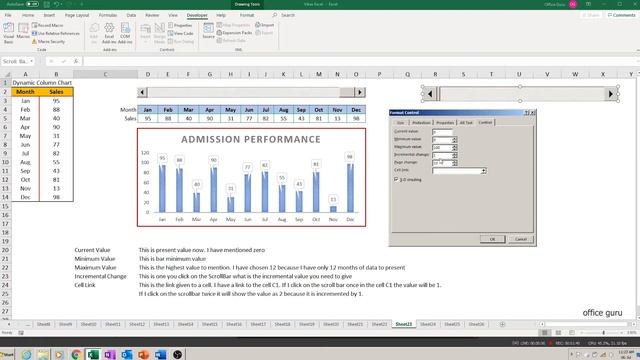Click the Comments button
Screen dimensions: 640x360
[x=621, y=15]
